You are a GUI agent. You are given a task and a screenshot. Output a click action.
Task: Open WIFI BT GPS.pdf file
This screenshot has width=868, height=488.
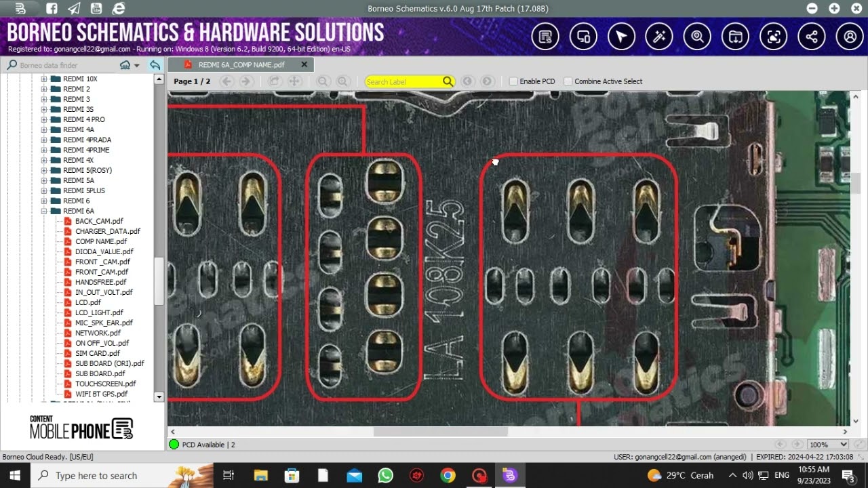point(101,394)
